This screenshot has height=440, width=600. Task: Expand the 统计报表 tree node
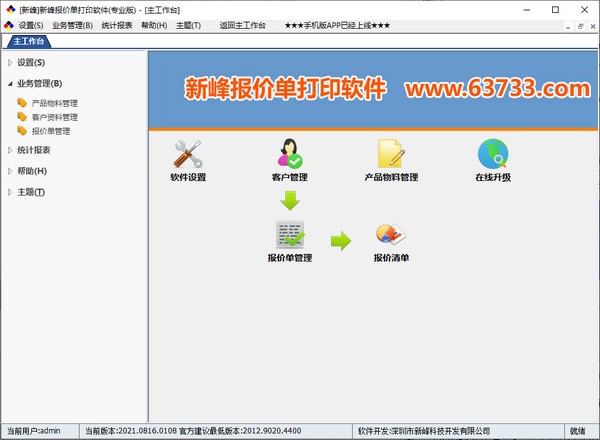point(10,150)
